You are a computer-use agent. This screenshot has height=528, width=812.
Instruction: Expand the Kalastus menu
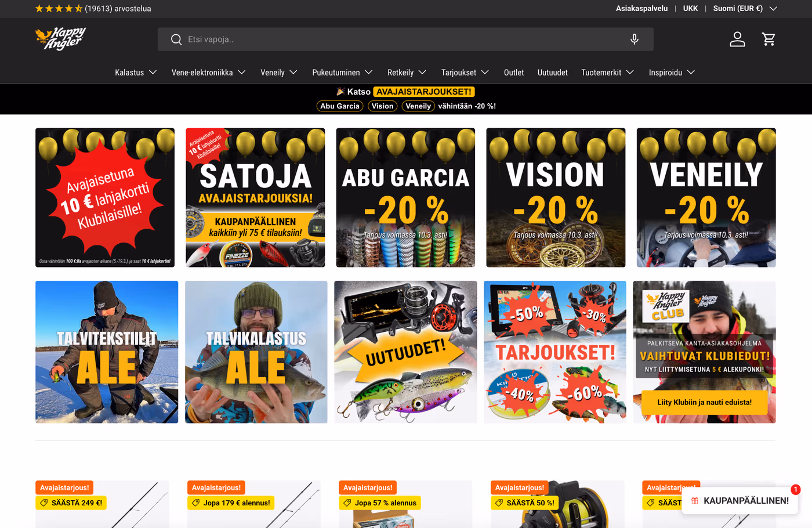coord(136,73)
